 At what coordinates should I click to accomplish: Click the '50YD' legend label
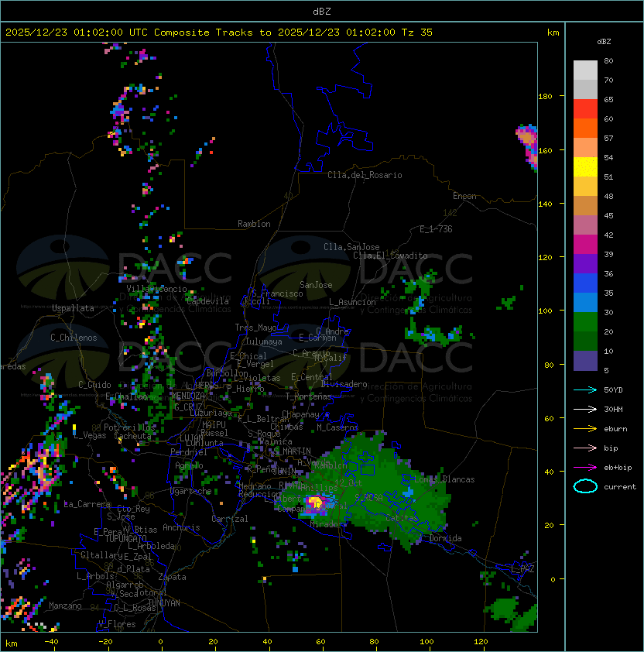[x=613, y=390]
